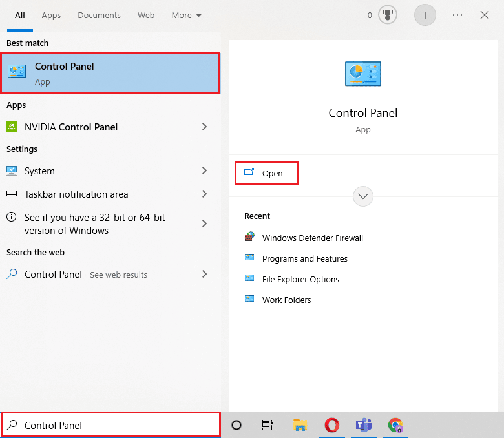Click the System monitor icon
Viewport: 504px width, 438px height.
click(x=12, y=171)
